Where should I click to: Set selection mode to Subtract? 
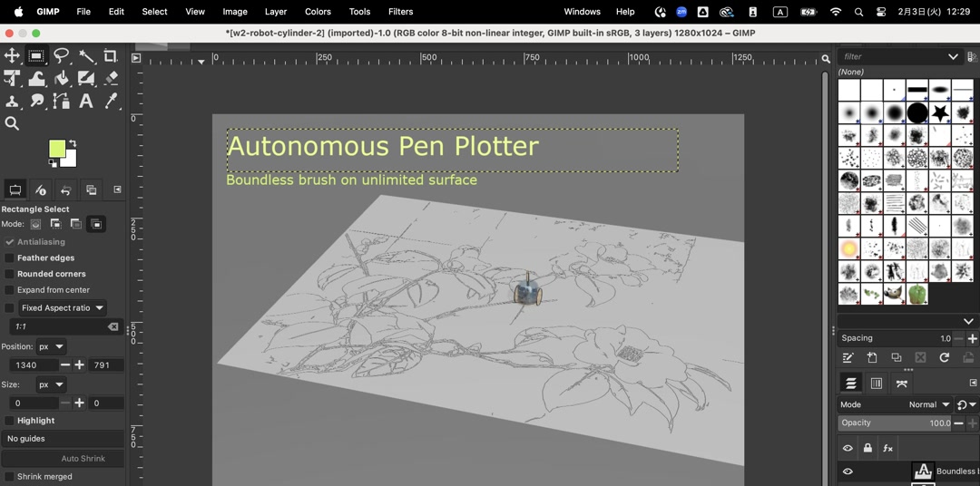[x=75, y=224]
